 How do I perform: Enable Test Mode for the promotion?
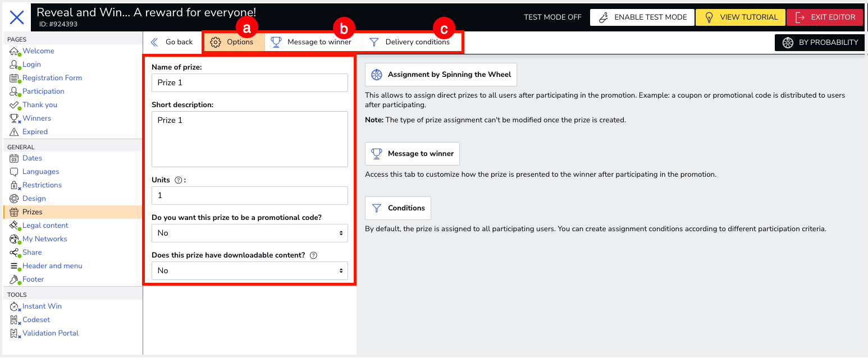pyautogui.click(x=642, y=17)
